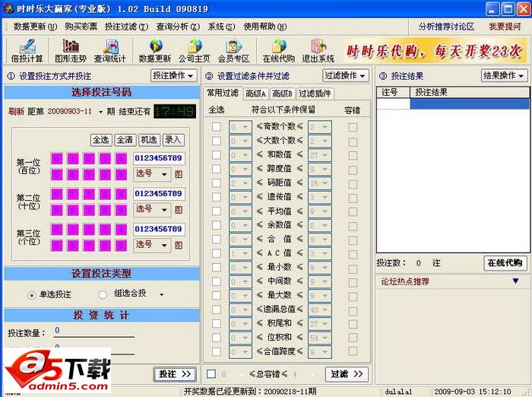Check the 码距值 filter checkbox
The image size is (532, 397).
[217, 183]
